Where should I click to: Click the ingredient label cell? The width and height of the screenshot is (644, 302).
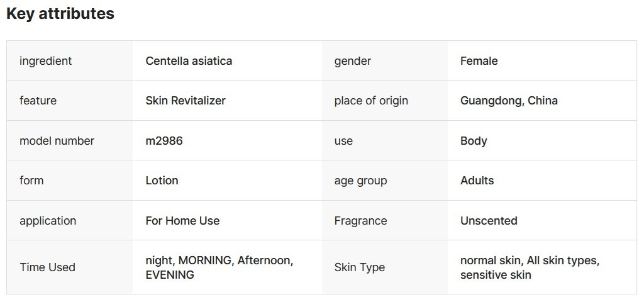coord(46,61)
